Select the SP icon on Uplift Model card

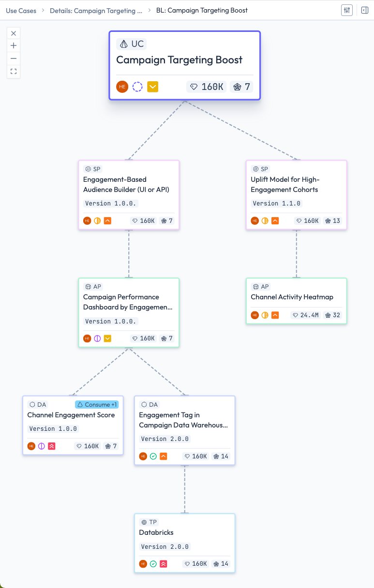pos(255,169)
